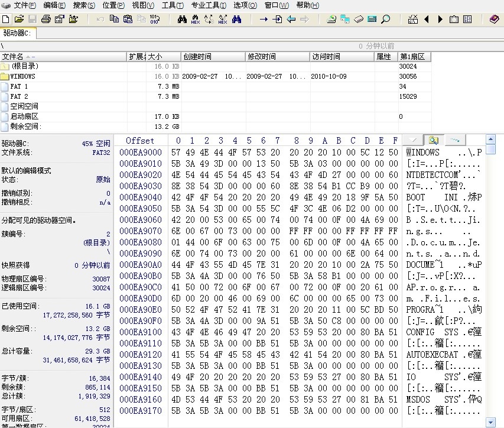This screenshot has height=428, width=504.
Task: Click the hex view scroll down arrow
Action: click(490, 422)
